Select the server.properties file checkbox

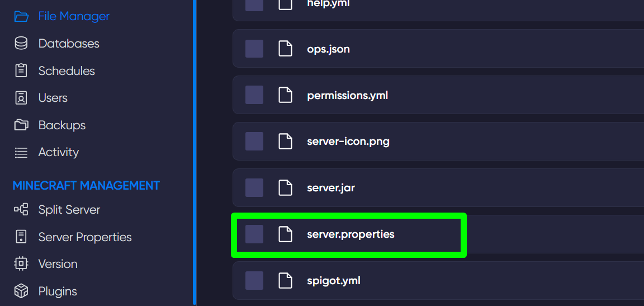pos(254,234)
